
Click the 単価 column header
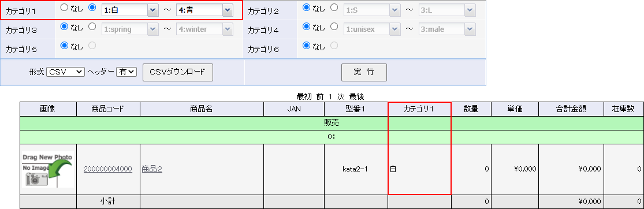[515, 109]
